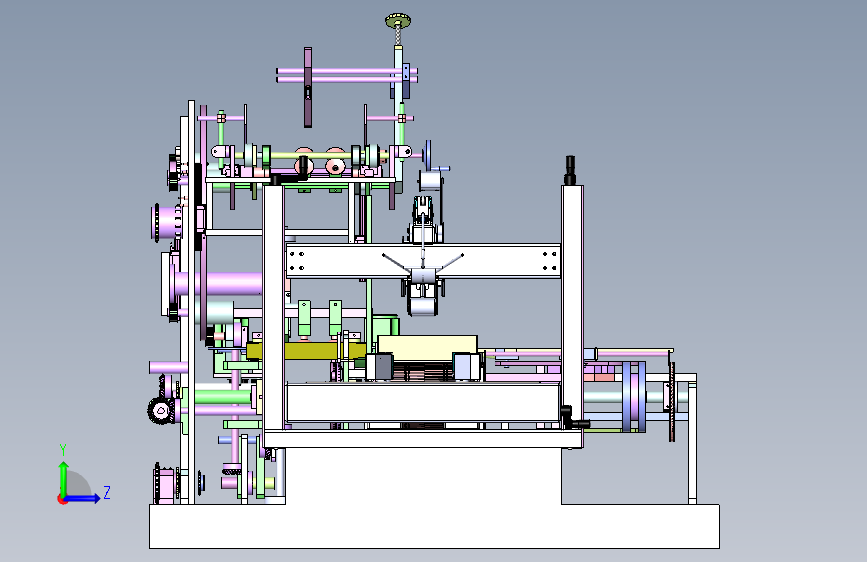
Task: Select the large pink horizontal cylinder on left
Action: point(218,284)
